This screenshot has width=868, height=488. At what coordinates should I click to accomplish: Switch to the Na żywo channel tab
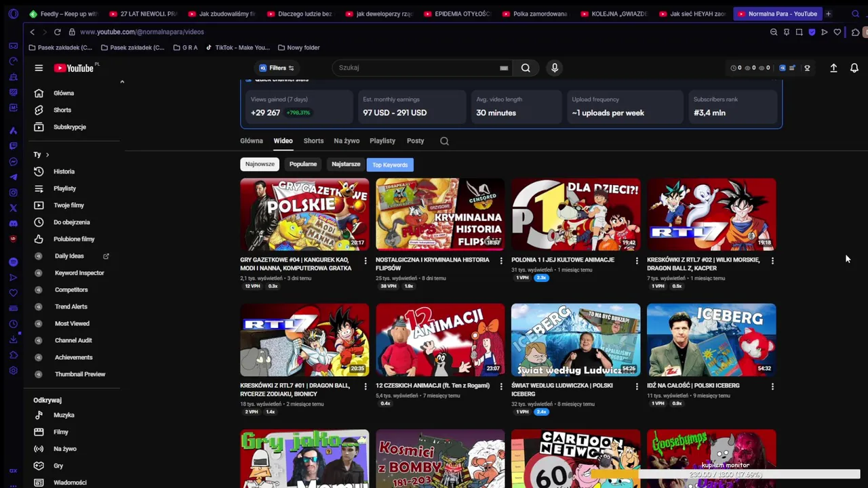click(x=347, y=141)
